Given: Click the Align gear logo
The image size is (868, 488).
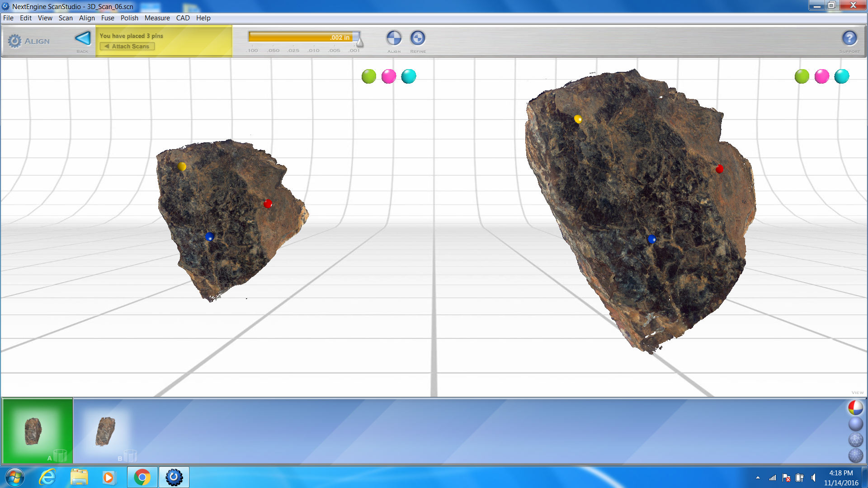Looking at the screenshot, I should [x=15, y=41].
